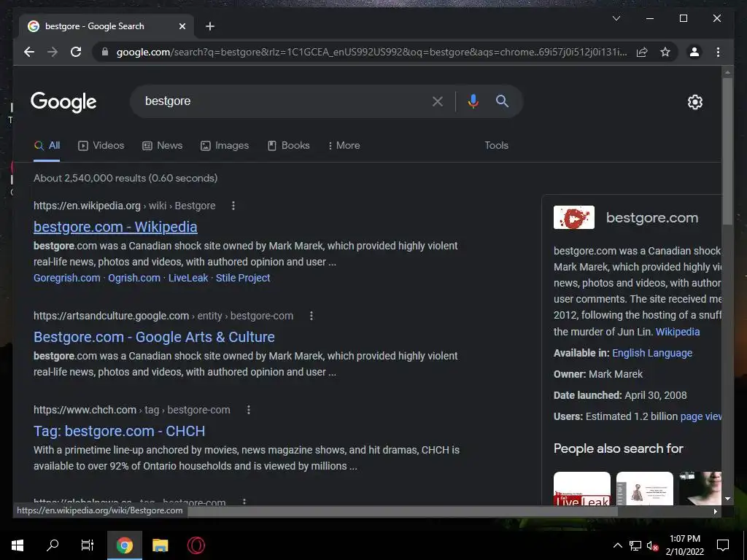Image resolution: width=747 pixels, height=560 pixels.
Task: Open options for Arts & Culture result
Action: pyautogui.click(x=311, y=316)
